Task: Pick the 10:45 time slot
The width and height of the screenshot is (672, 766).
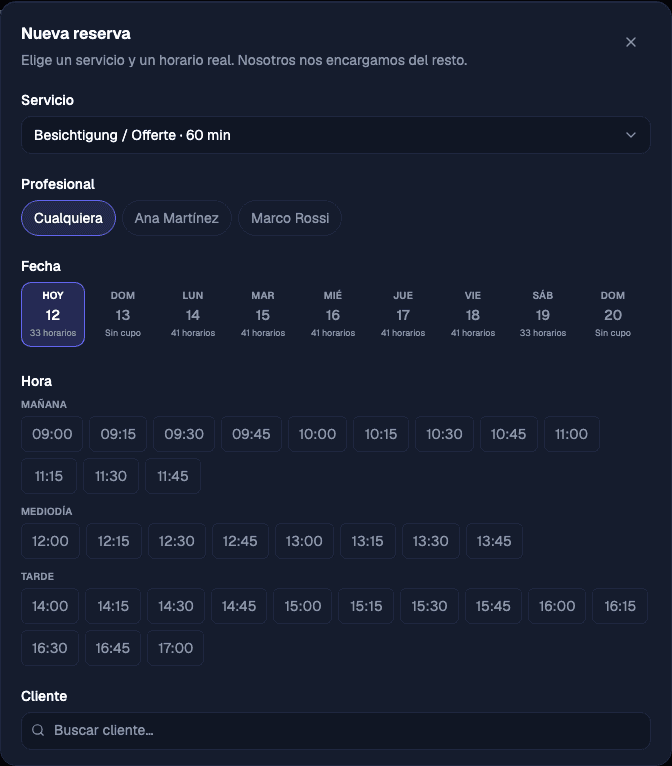Action: coord(508,434)
